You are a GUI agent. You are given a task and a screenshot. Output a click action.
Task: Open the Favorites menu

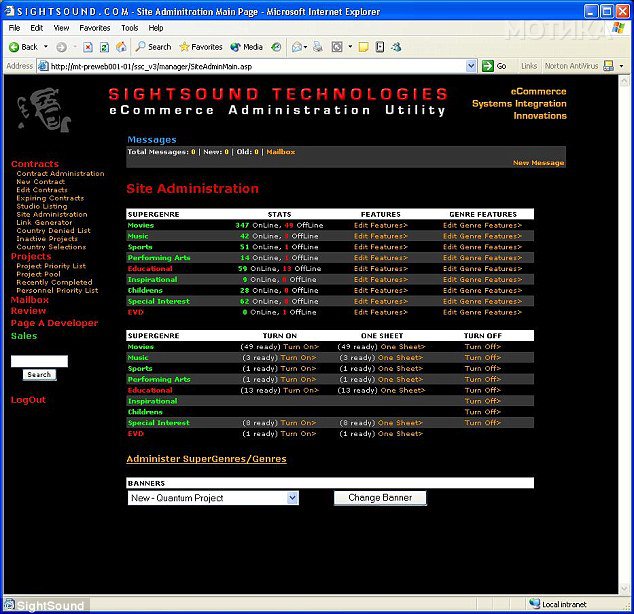coord(95,28)
